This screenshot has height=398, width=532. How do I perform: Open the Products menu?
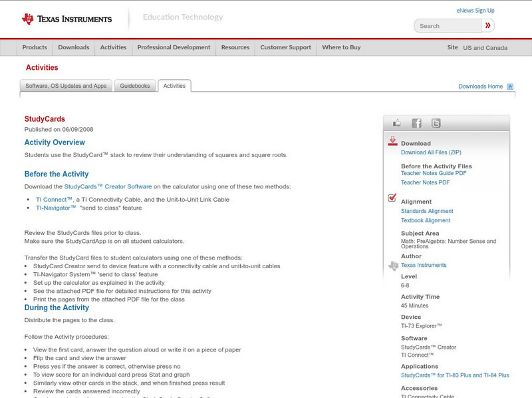coord(35,47)
